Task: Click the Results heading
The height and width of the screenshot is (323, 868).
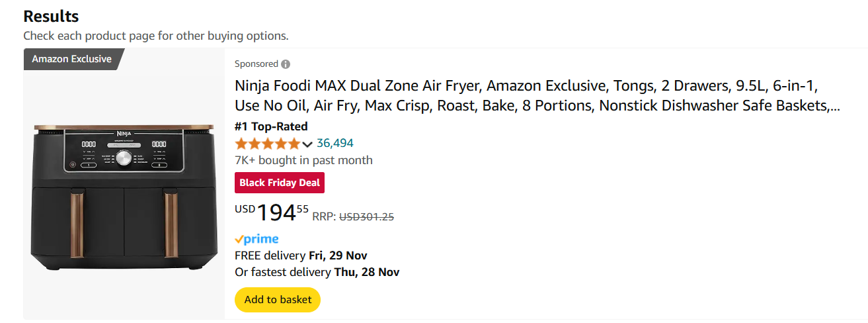Action: tap(51, 17)
